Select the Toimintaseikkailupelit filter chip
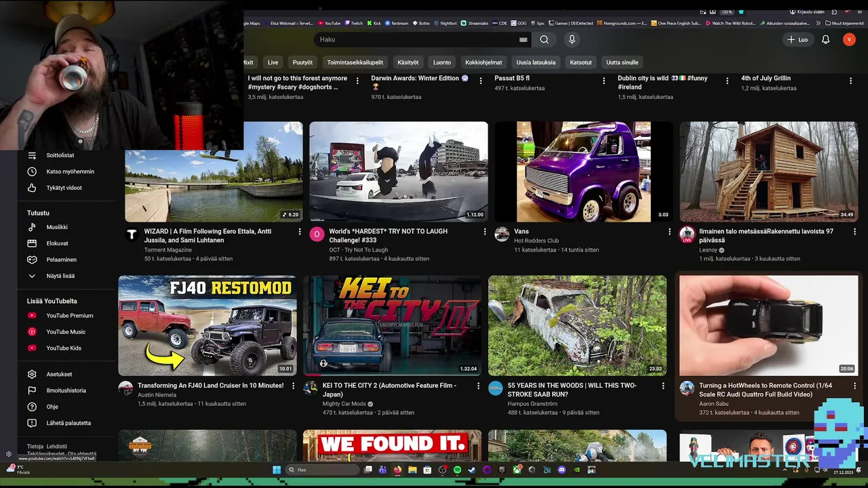 pyautogui.click(x=355, y=62)
